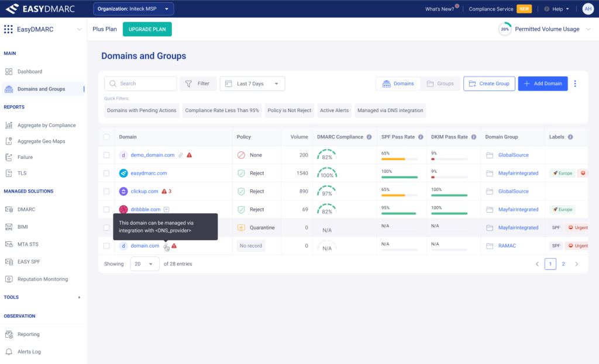Click the UPGRADE PLAN button
This screenshot has width=599, height=364.
coord(147,29)
